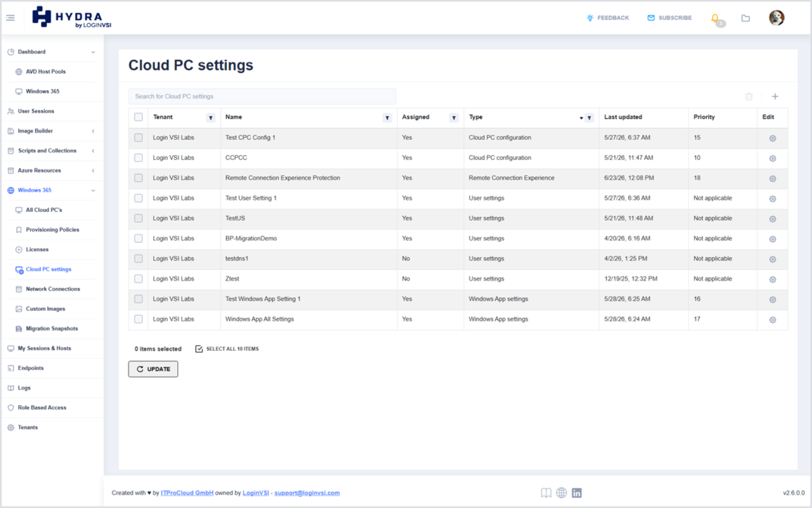Click SELECT ALL 10 ITEMS
Screen dimensions: 812x508
227,349
